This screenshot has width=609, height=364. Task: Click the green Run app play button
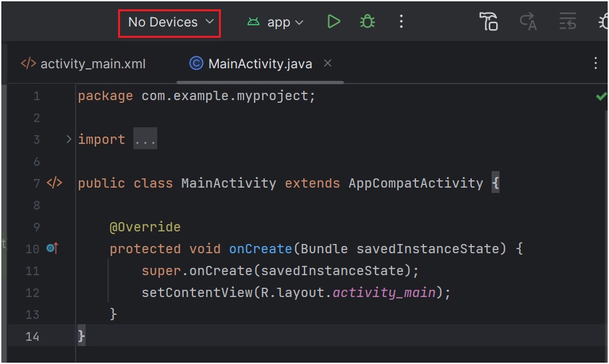tap(334, 22)
